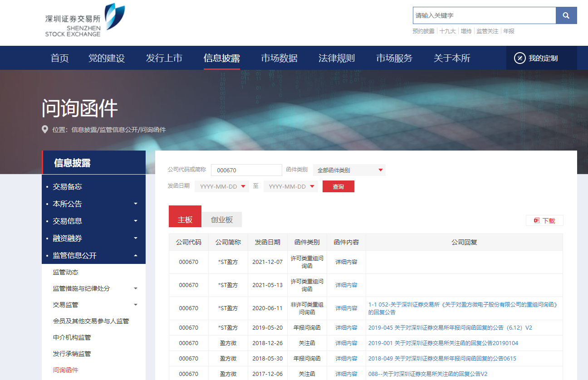Open 会员及其他交易参与人监管 sidebar item
Viewport: 588px width, 380px height.
(91, 321)
